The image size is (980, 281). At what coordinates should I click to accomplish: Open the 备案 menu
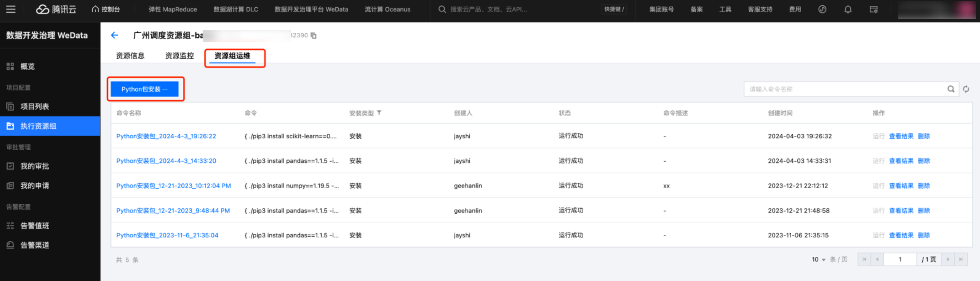697,9
